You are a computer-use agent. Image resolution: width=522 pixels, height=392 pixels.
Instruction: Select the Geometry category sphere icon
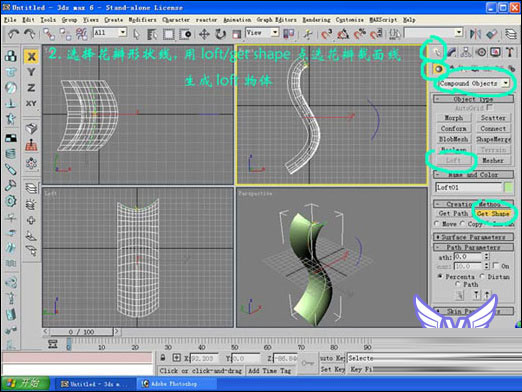click(438, 69)
